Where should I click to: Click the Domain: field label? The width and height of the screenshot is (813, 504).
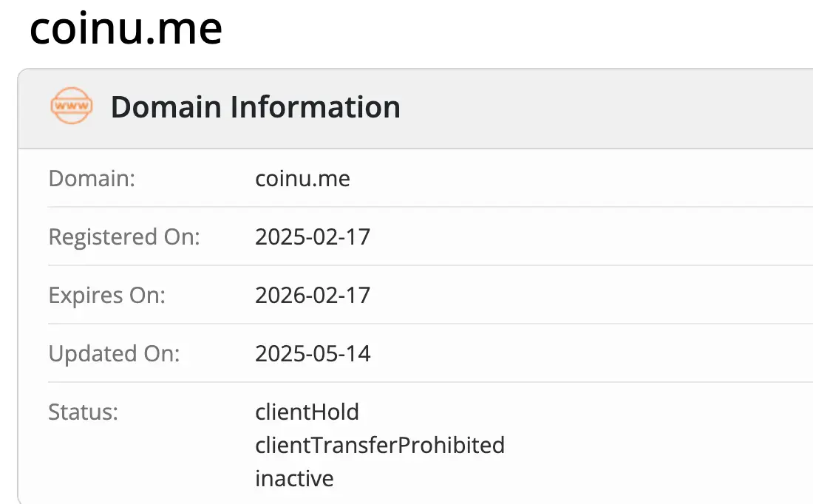[x=92, y=178]
